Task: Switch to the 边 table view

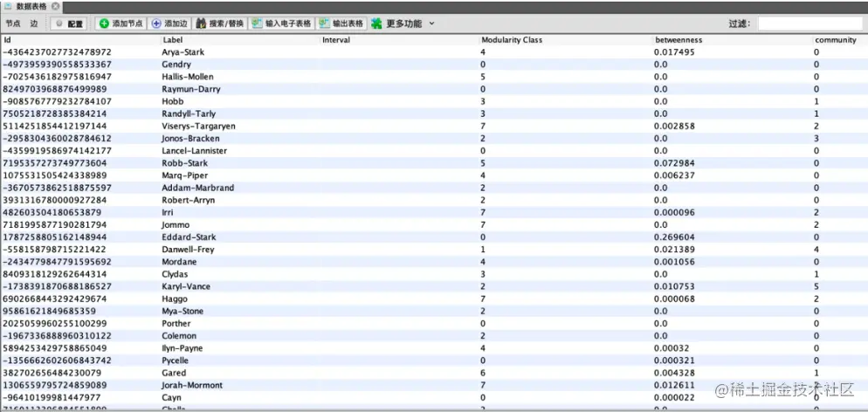Action: coord(34,24)
